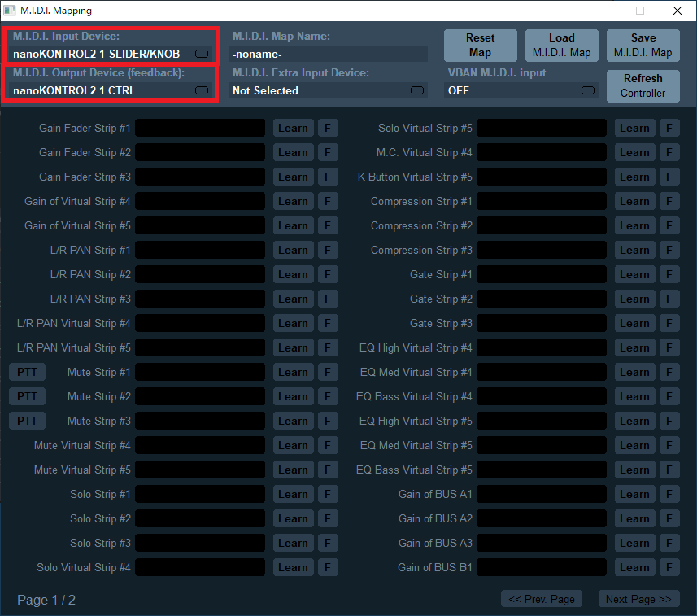Click Load M.I.D.I. Map button
Viewport: 697px width, 616px height.
[561, 46]
